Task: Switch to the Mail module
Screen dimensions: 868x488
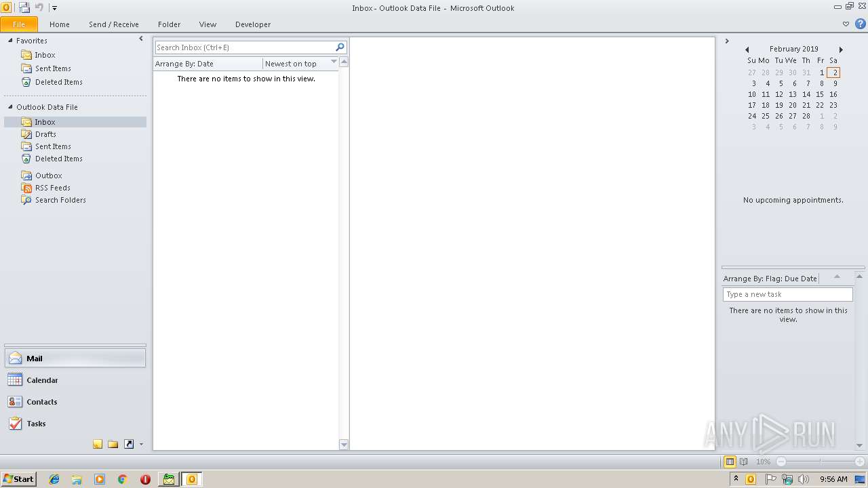Action: coord(75,359)
